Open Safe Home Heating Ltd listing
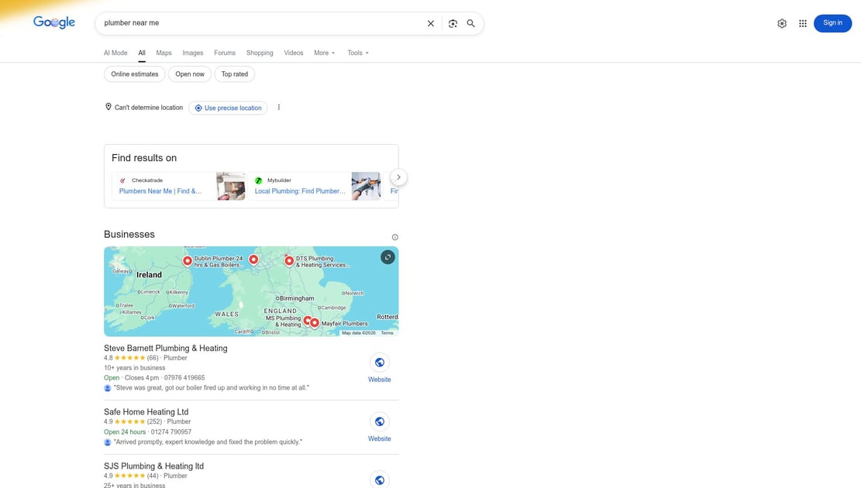Screen dimensions: 868x488 (x=146, y=411)
